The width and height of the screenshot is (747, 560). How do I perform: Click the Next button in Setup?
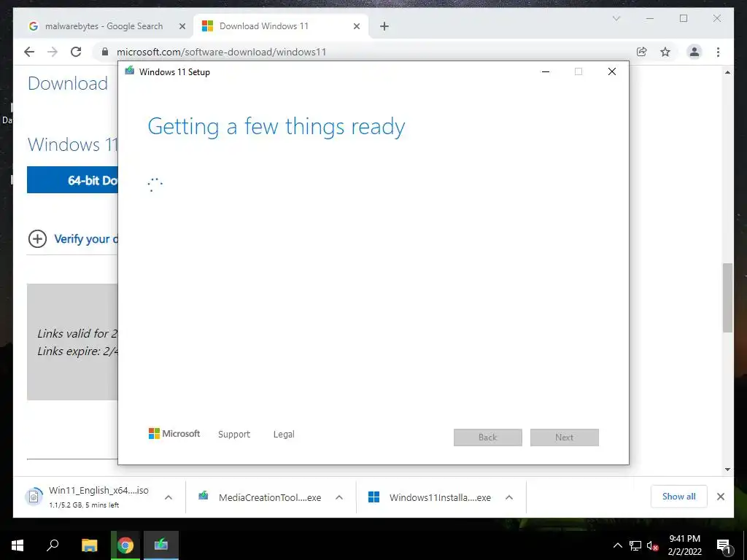(x=565, y=437)
